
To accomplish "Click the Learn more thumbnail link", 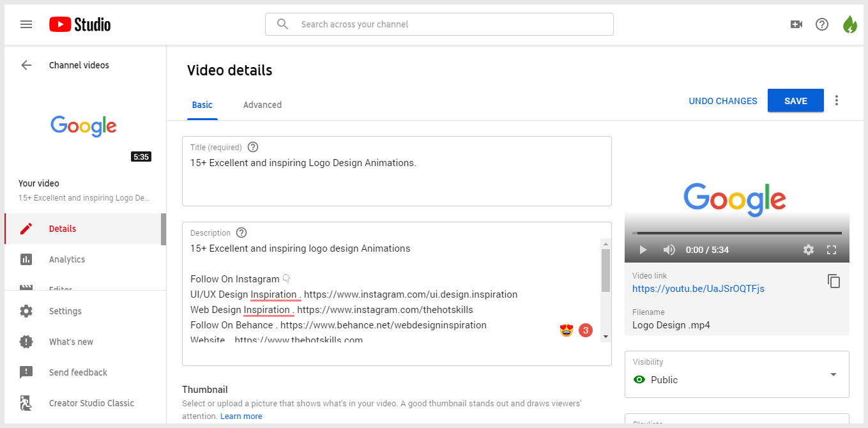I will point(241,416).
